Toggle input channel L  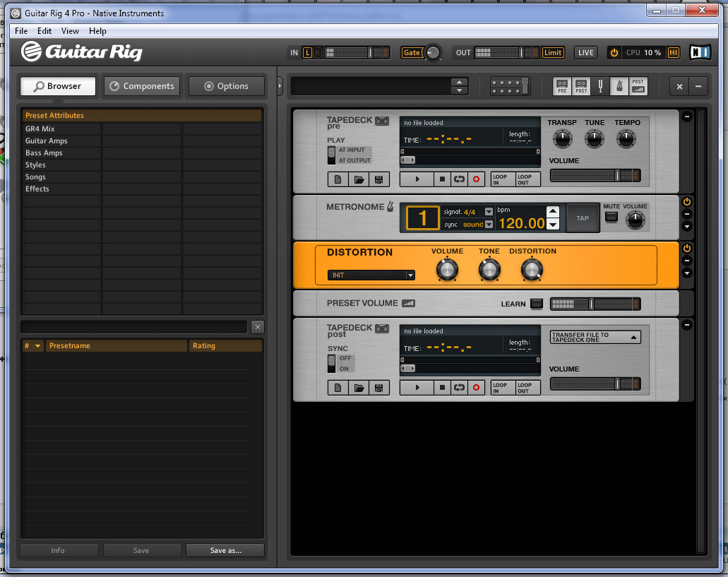point(307,52)
